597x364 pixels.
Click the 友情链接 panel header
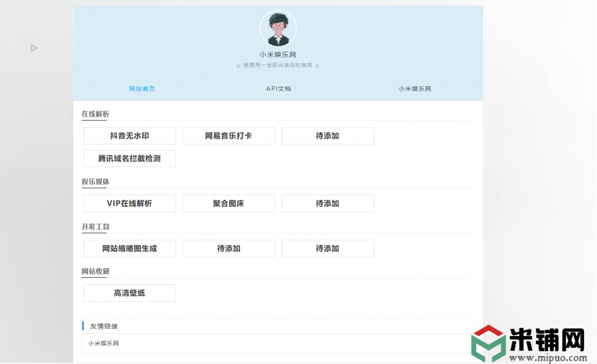pyautogui.click(x=104, y=326)
